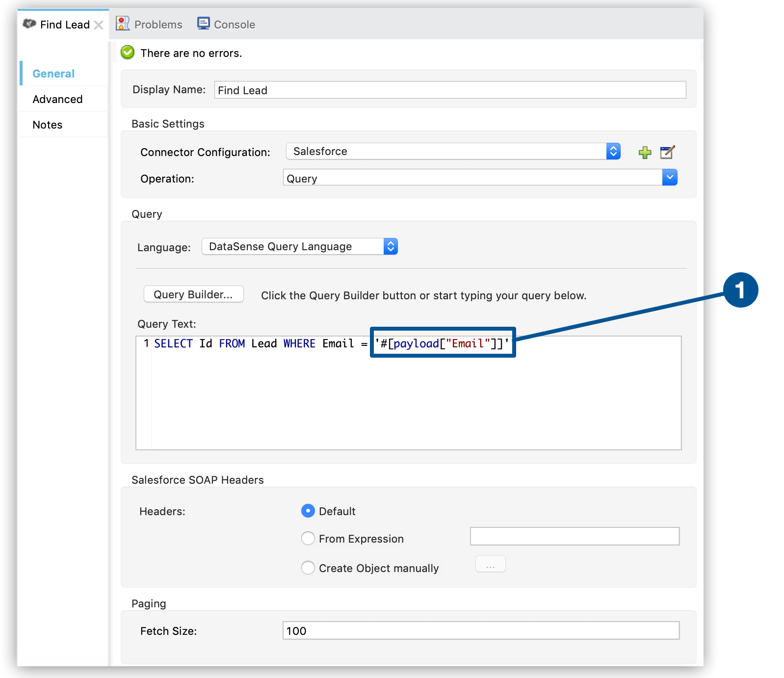Open the Notes section

(48, 125)
